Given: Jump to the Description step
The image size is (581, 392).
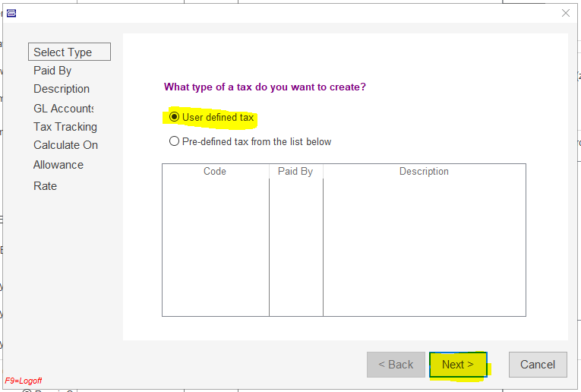Looking at the screenshot, I should (x=62, y=89).
